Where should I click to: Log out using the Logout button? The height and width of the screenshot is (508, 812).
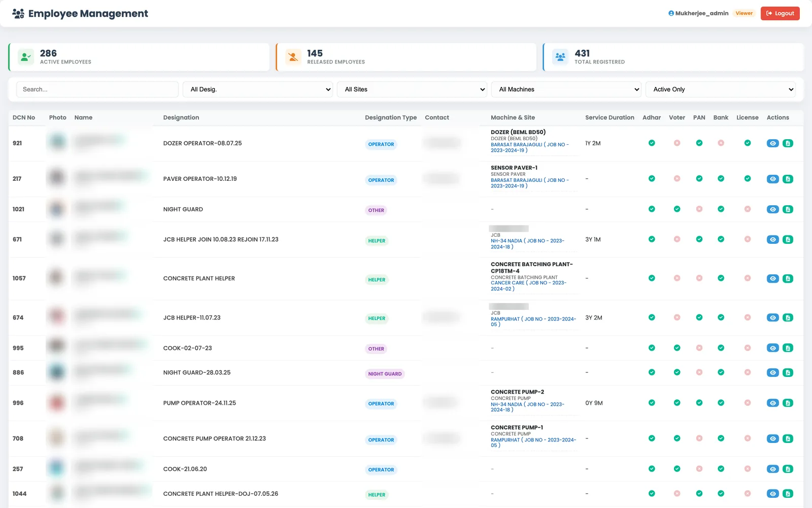pyautogui.click(x=780, y=13)
